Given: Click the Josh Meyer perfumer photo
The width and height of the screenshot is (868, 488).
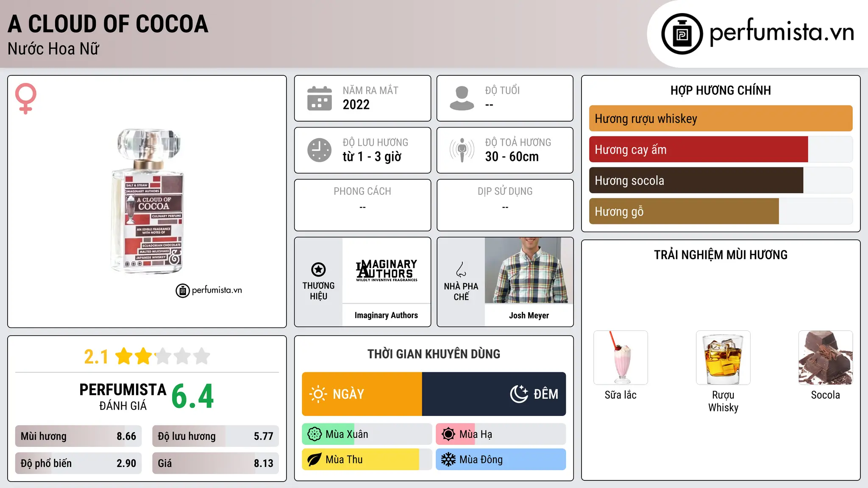Looking at the screenshot, I should [529, 270].
